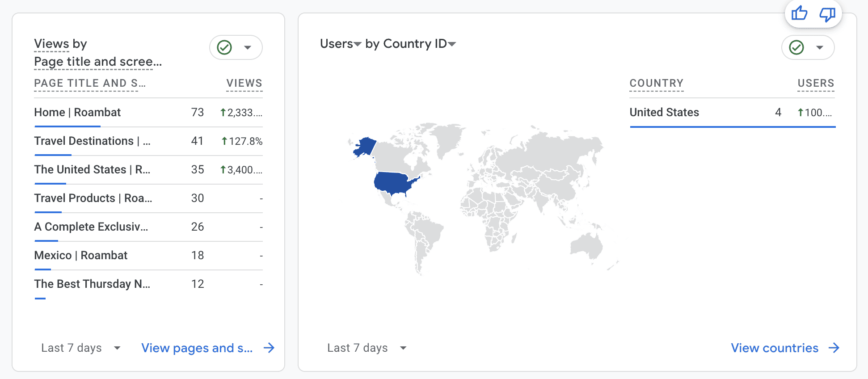Click the thumbs down feedback icon
The image size is (868, 379).
[827, 13]
